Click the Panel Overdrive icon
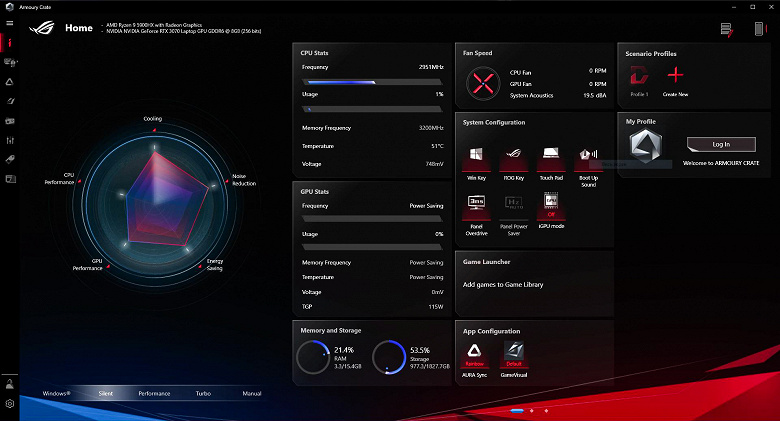Image resolution: width=780 pixels, height=421 pixels. 476,204
